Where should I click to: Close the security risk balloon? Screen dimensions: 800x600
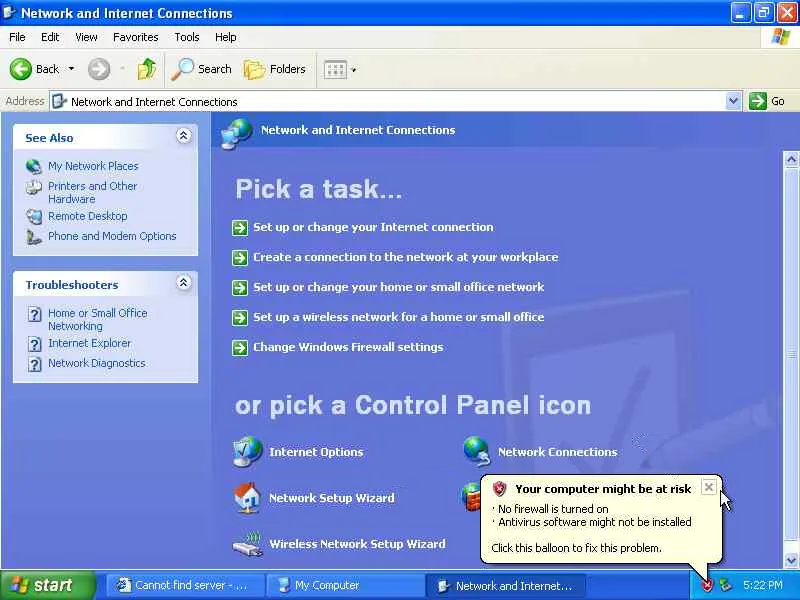click(x=709, y=487)
